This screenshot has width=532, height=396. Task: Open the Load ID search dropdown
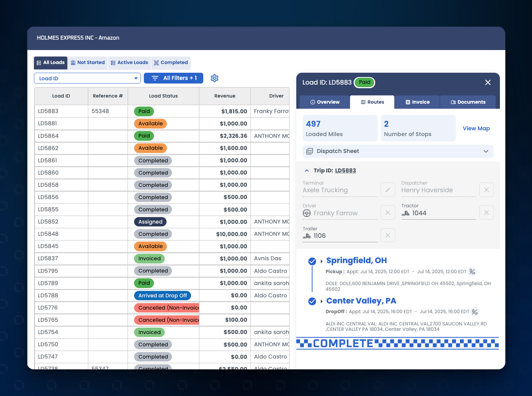click(87, 78)
